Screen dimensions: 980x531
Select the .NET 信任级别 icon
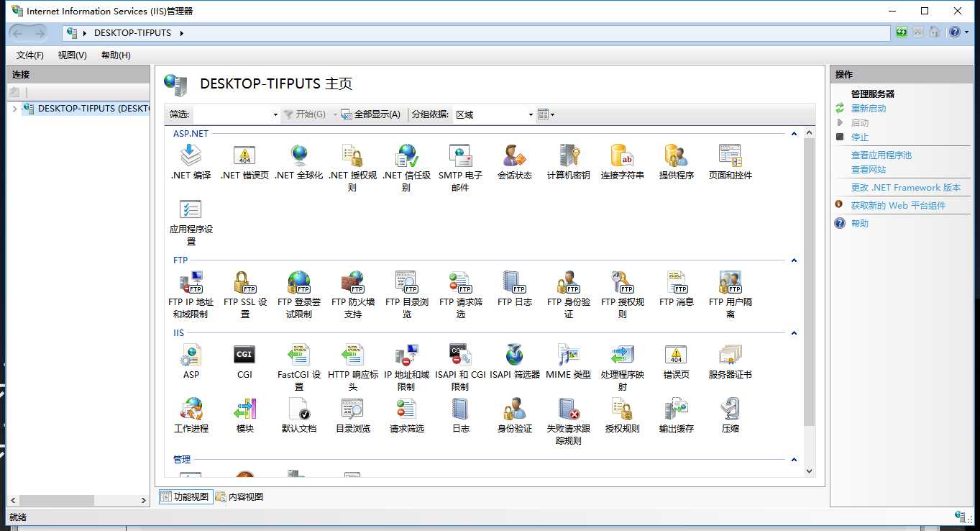pos(406,156)
